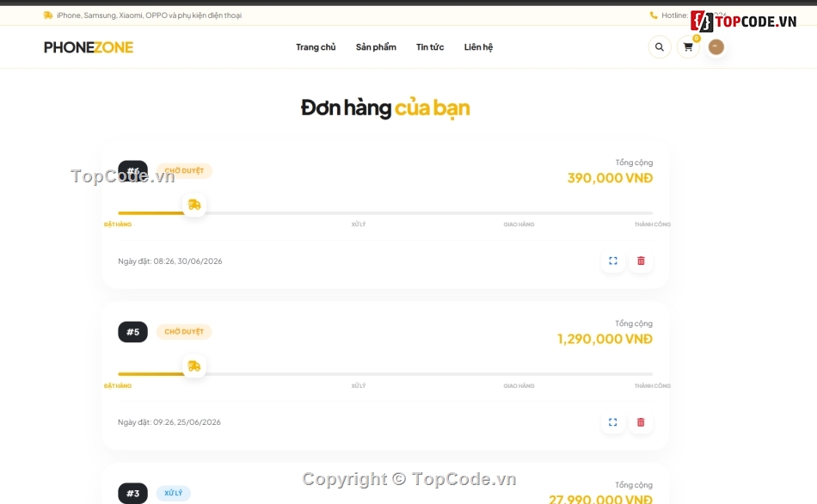
Task: Click the GIAO HÀNG step label on order #5
Action: (519, 385)
